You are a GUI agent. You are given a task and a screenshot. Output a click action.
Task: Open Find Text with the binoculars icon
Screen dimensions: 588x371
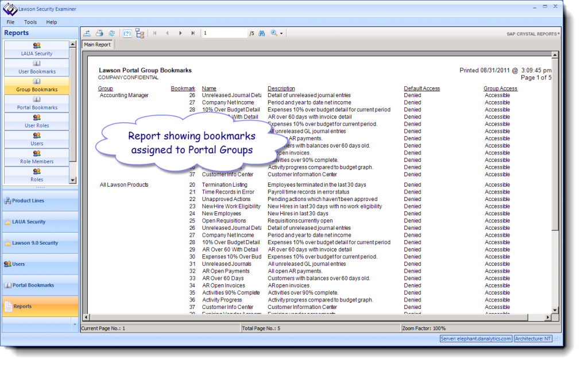click(262, 33)
